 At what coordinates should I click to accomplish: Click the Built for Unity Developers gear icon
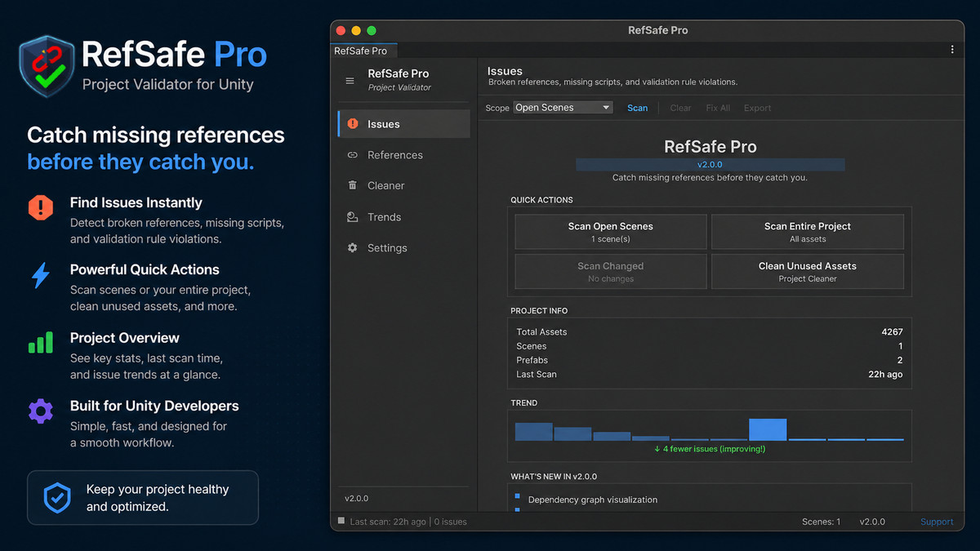coord(41,410)
